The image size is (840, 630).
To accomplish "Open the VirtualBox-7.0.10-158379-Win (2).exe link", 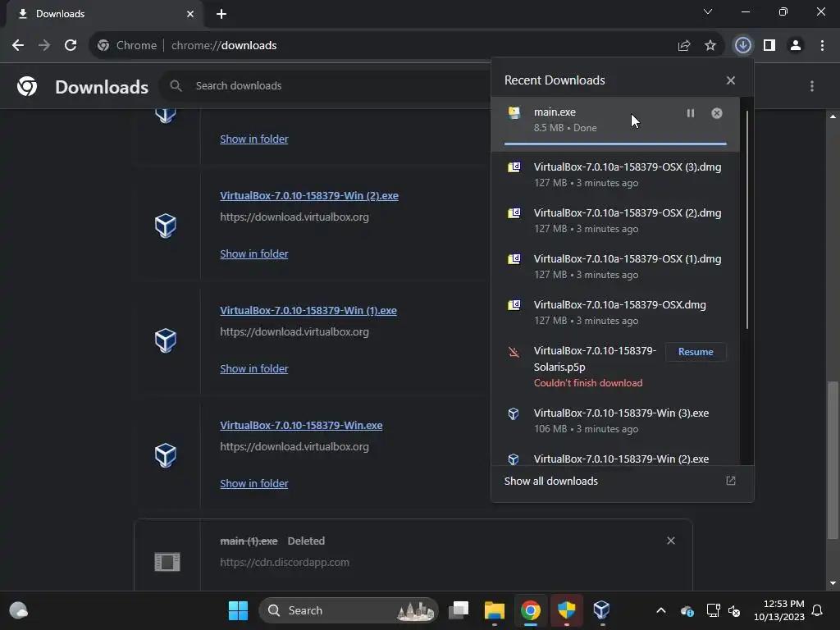I will point(309,195).
